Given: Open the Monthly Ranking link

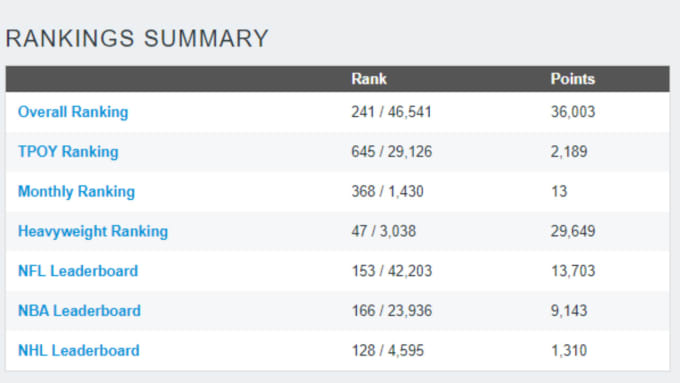Looking at the screenshot, I should pyautogui.click(x=76, y=191).
